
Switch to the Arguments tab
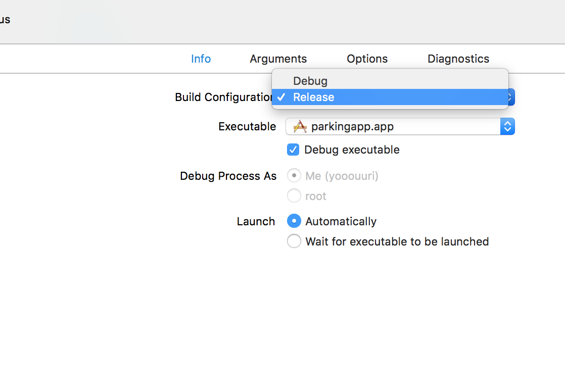(278, 59)
